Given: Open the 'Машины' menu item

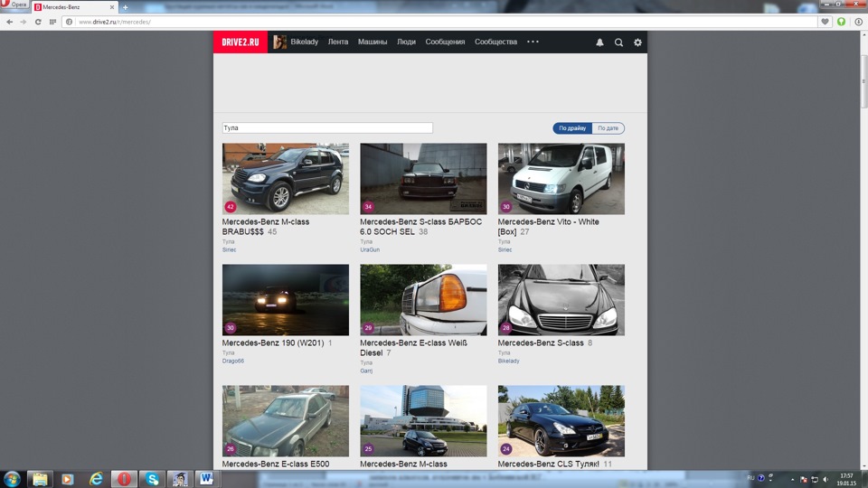Looking at the screenshot, I should (x=372, y=42).
